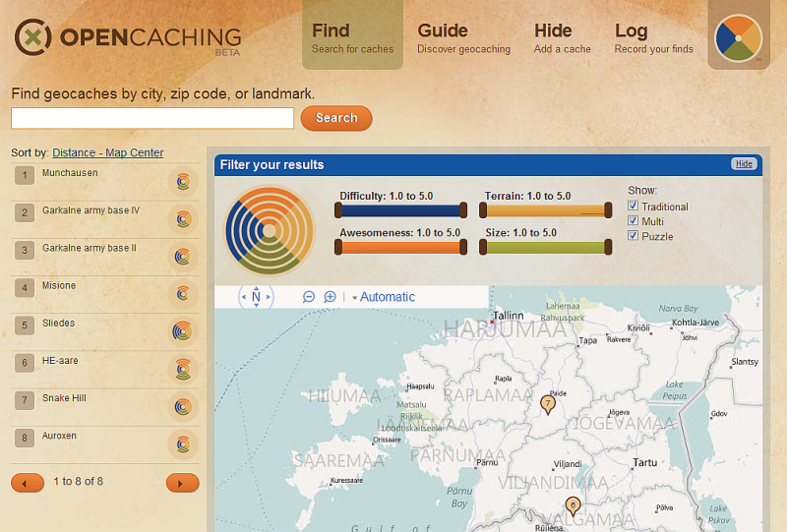Click the HE-aare cache rating icon
This screenshot has width=787, height=532.
pyautogui.click(x=183, y=369)
